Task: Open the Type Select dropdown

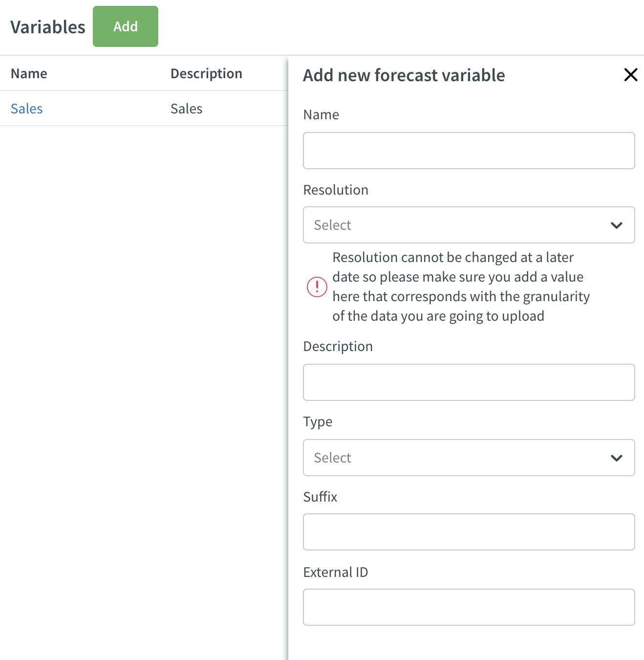Action: [469, 458]
